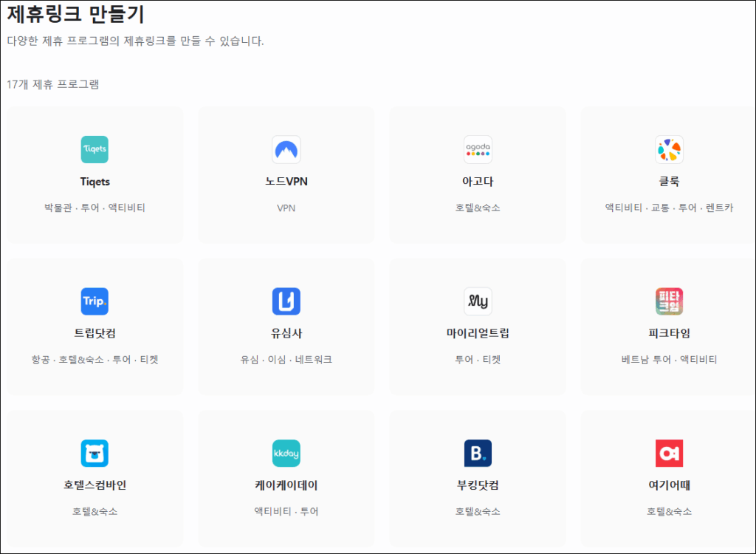Click the Trip. blue logo icon
756x554 pixels.
pyautogui.click(x=94, y=301)
